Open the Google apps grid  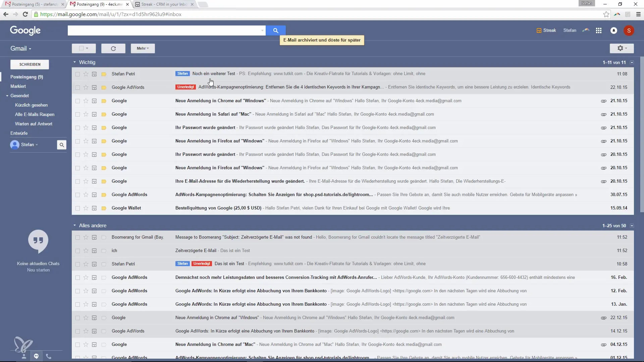[x=598, y=31]
